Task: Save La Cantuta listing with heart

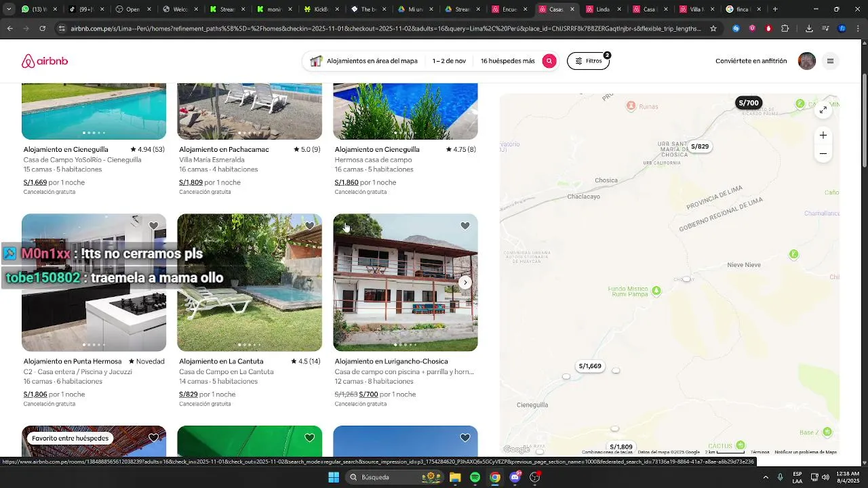Action: point(309,226)
